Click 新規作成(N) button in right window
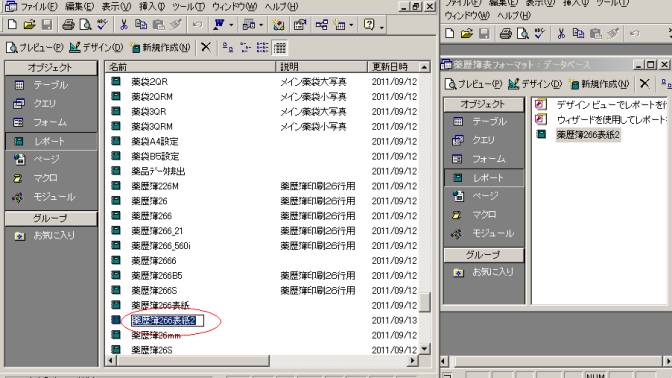The width and height of the screenshot is (672, 378). tap(599, 84)
